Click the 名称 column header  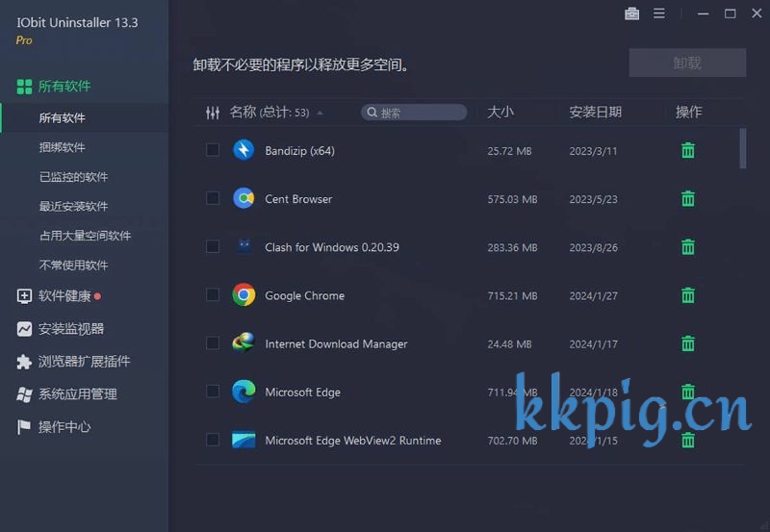pos(244,112)
